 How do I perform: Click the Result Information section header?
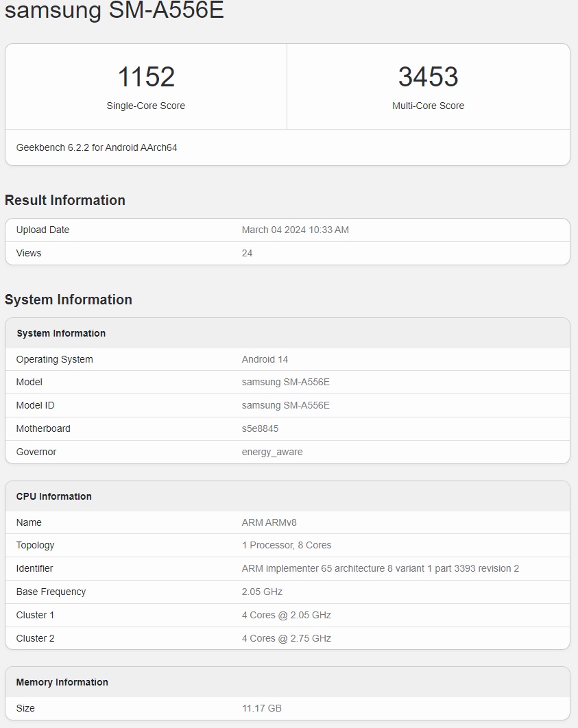(64, 200)
